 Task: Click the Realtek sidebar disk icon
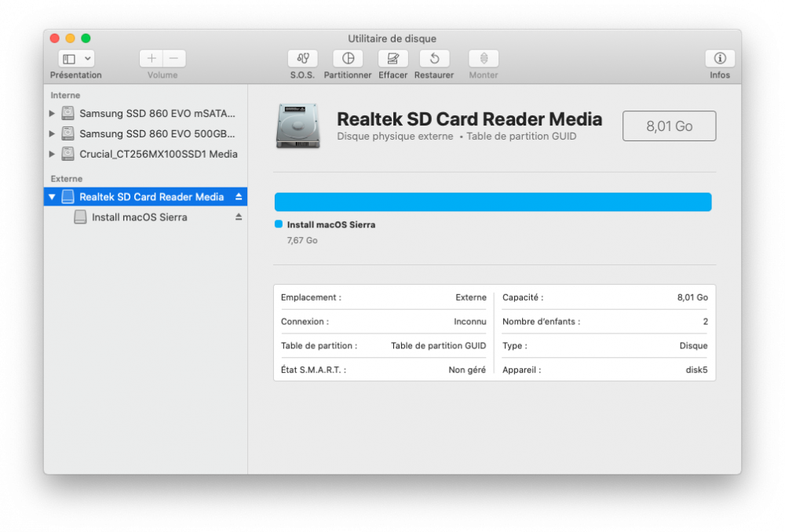[x=68, y=197]
